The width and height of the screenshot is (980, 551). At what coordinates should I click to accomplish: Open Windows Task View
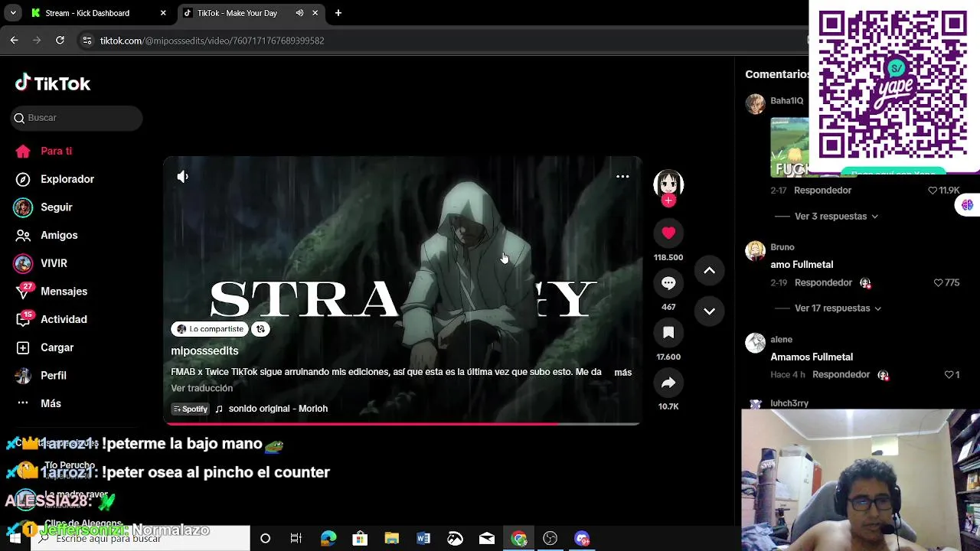click(x=296, y=539)
